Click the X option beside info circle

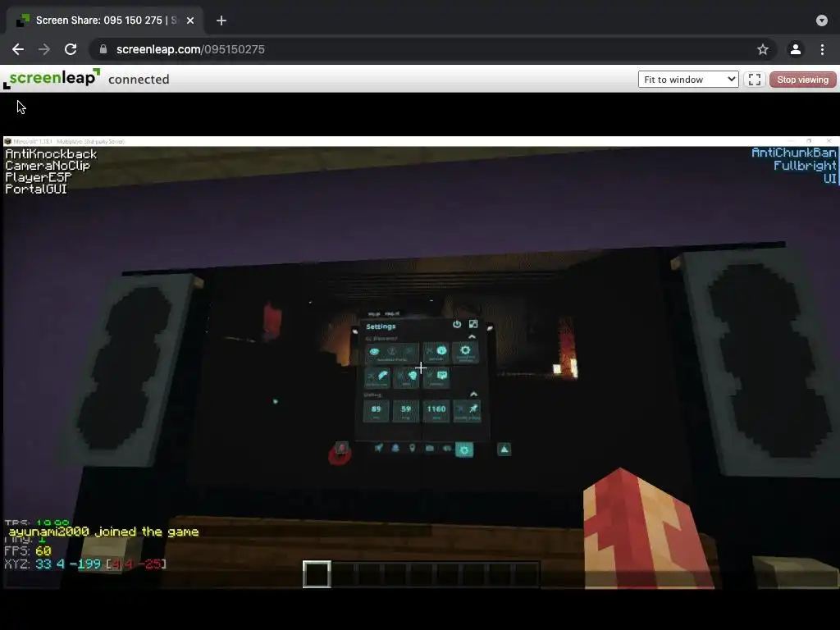point(430,351)
